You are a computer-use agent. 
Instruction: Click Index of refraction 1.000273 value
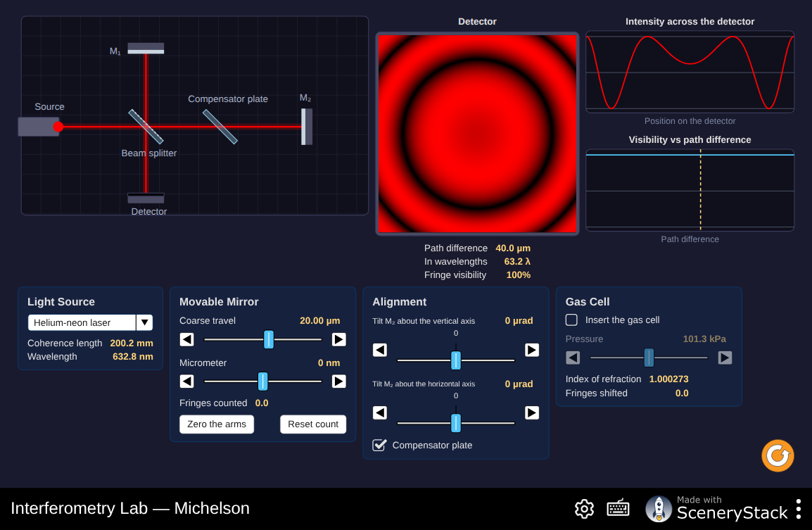(668, 379)
